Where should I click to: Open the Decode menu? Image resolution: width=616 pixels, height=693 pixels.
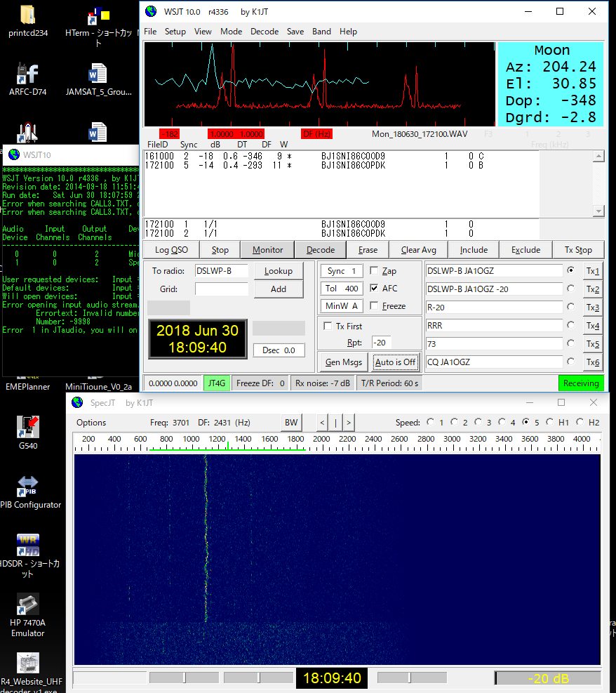click(x=264, y=32)
